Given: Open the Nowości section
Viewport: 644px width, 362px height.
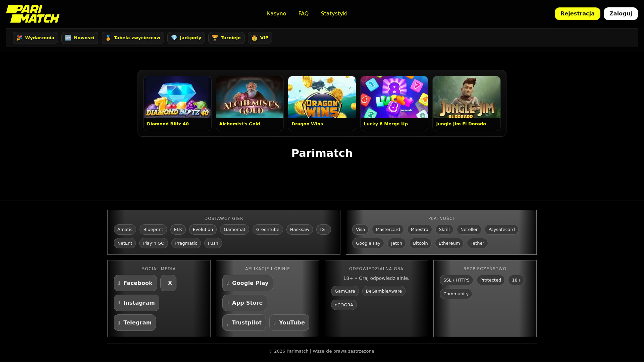Looking at the screenshot, I should point(79,38).
